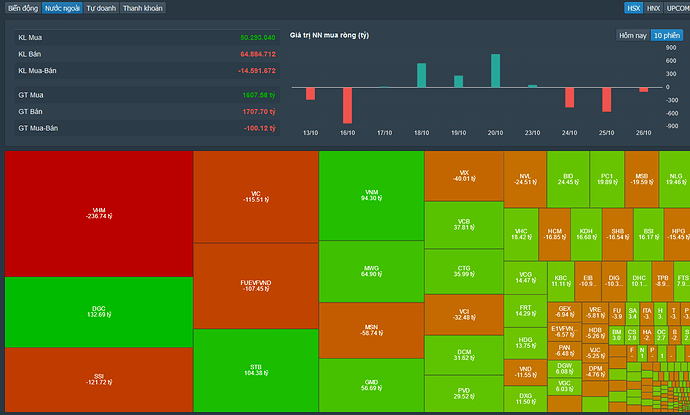Click the 13/10 red bar in chart
The width and height of the screenshot is (690, 415).
click(310, 94)
